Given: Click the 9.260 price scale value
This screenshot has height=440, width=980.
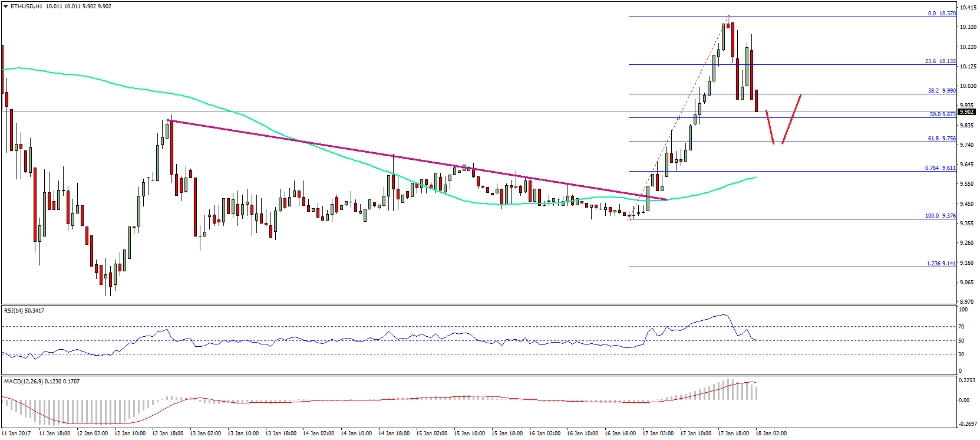Looking at the screenshot, I should click(967, 243).
